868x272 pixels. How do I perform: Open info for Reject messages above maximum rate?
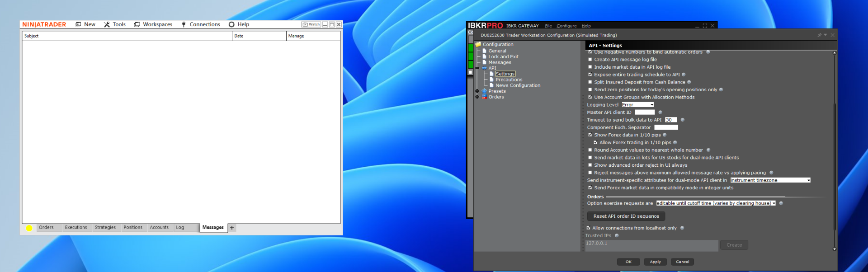[x=771, y=173]
